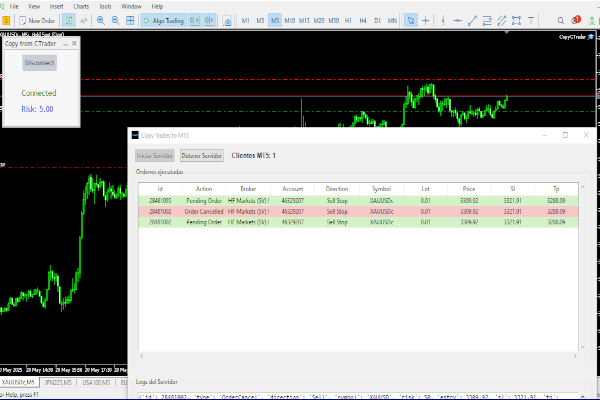Toggle Algo Trading
This screenshot has width=600, height=400.
point(163,21)
